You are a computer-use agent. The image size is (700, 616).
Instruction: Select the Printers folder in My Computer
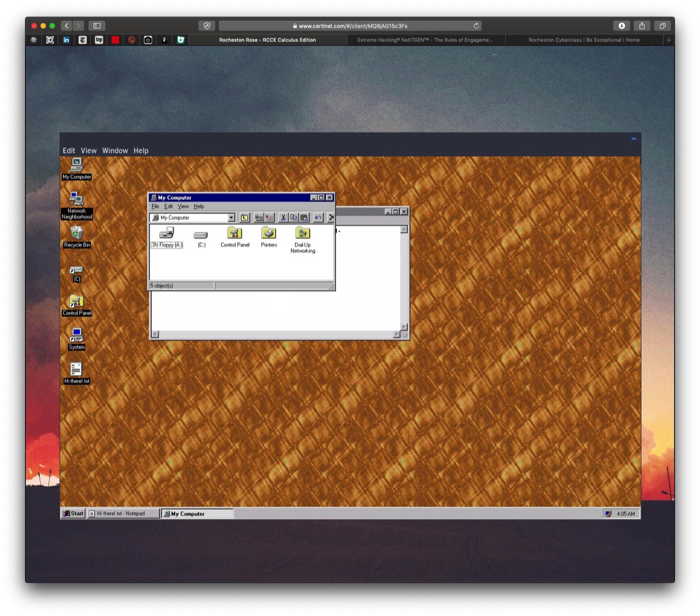(x=269, y=237)
